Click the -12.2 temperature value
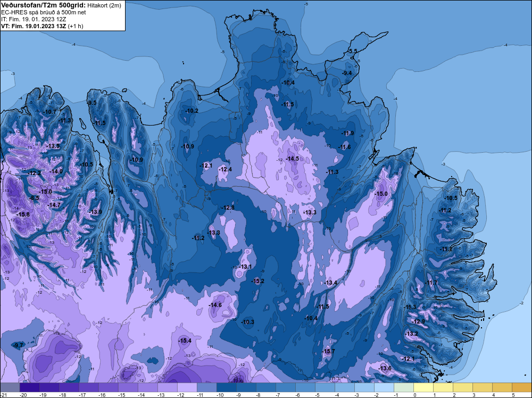This screenshot has height=398, width=532. coord(35,173)
